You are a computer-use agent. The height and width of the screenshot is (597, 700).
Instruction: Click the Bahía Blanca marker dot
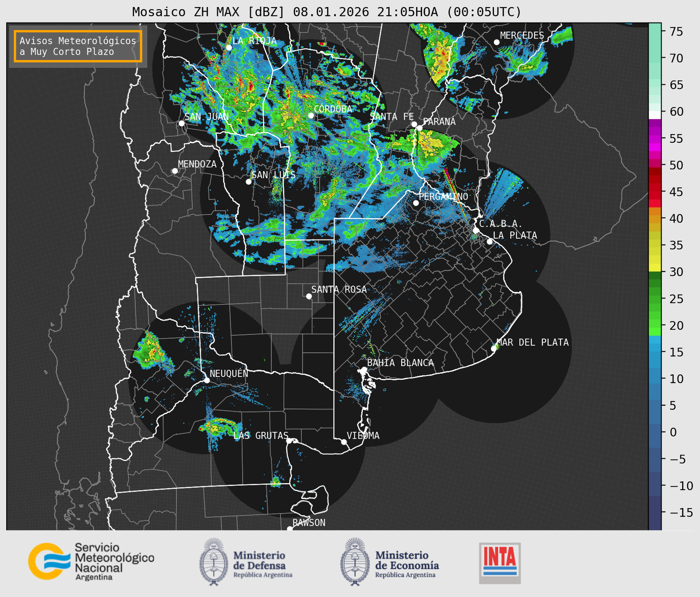(364, 369)
